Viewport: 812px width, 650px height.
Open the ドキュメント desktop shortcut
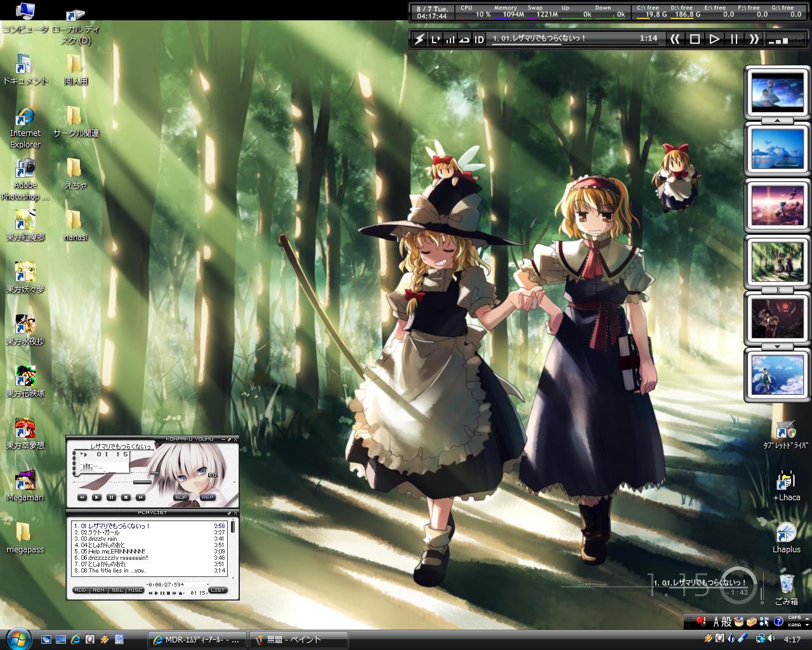[x=25, y=70]
